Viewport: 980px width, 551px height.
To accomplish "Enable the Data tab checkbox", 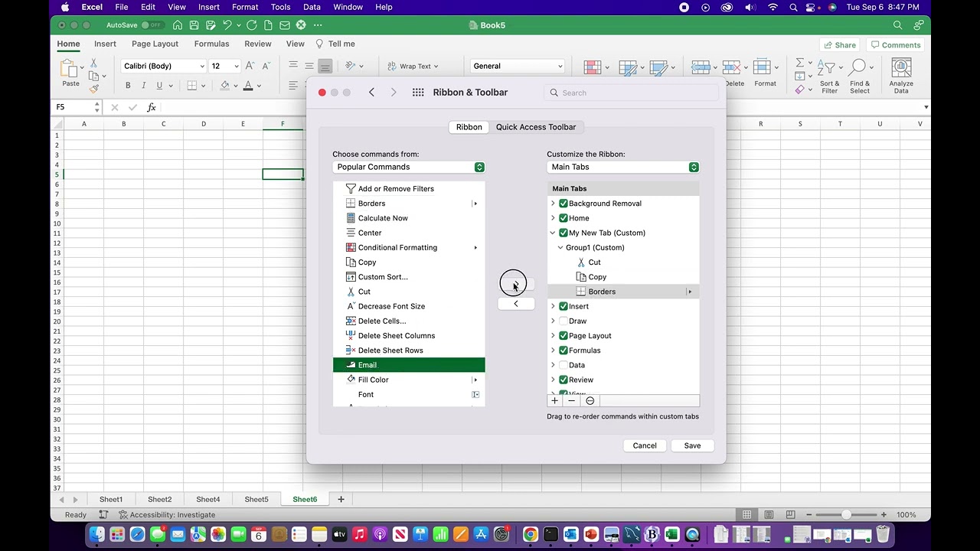I will click(x=563, y=365).
